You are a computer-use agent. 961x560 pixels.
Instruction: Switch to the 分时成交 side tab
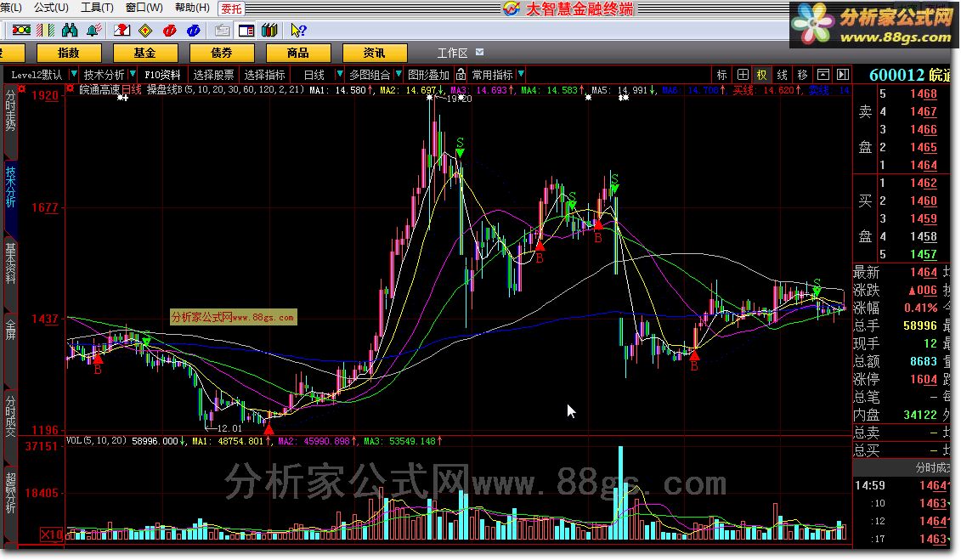[10, 416]
